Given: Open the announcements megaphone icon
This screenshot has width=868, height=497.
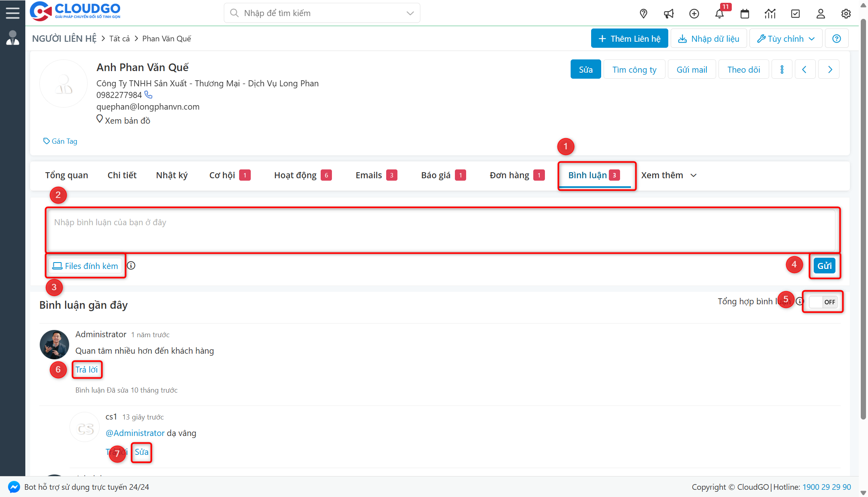Looking at the screenshot, I should [x=669, y=13].
